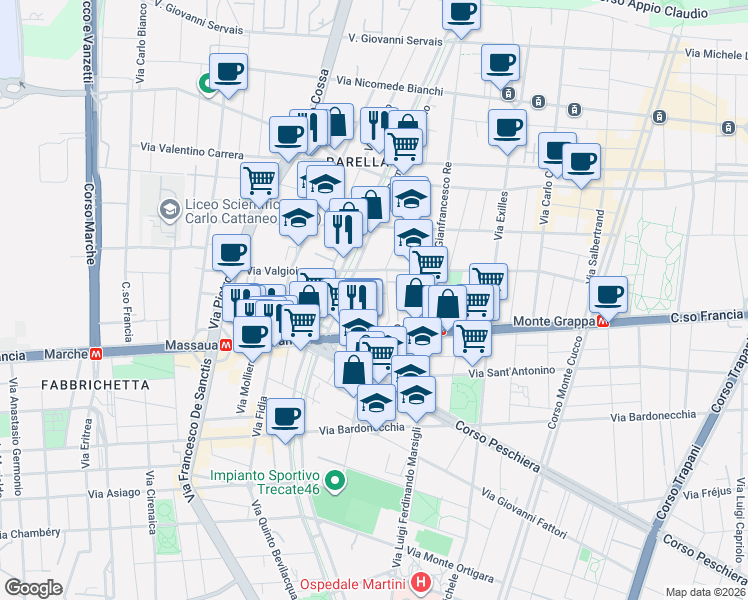Click the Corso Marche road label
The height and width of the screenshot is (600, 748).
point(89,224)
